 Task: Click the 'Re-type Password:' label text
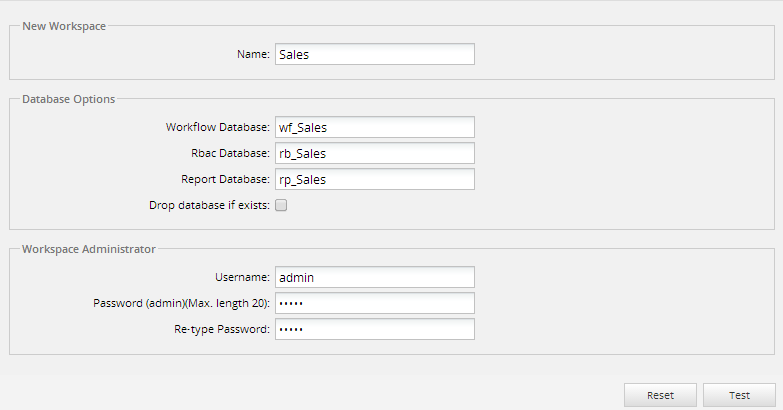[x=221, y=329]
